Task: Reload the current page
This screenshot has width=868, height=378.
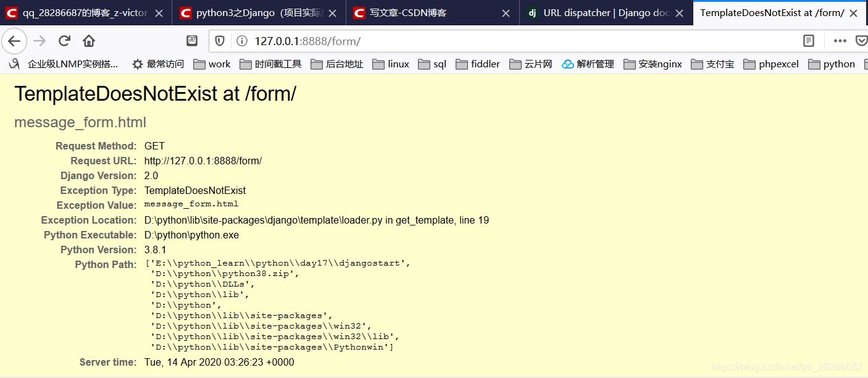Action: coord(64,41)
